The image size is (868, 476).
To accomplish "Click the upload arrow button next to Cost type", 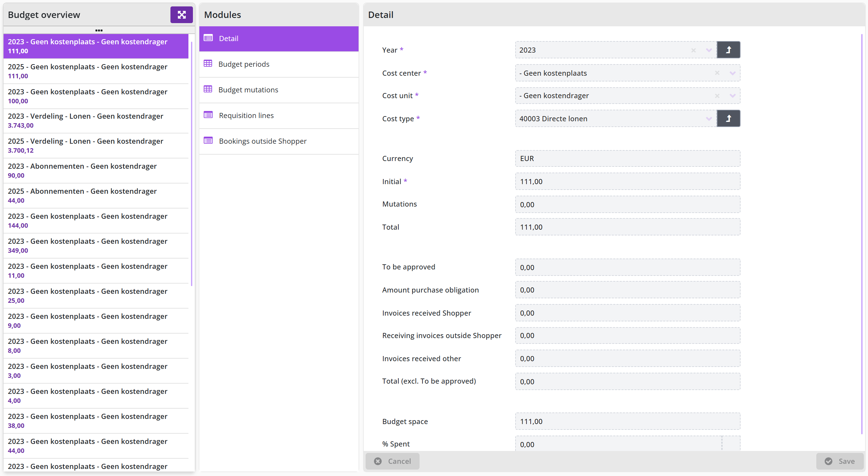I will [728, 118].
